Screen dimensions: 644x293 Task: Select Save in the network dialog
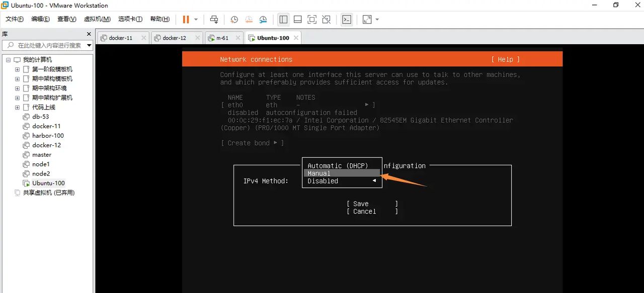[x=360, y=204]
